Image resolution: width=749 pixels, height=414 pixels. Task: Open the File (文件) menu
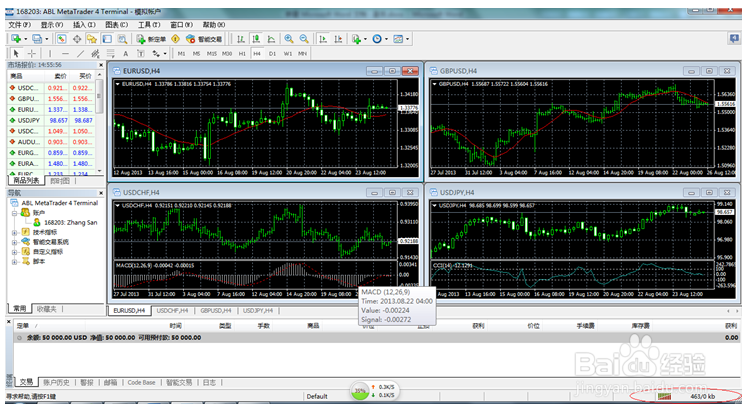(20, 24)
